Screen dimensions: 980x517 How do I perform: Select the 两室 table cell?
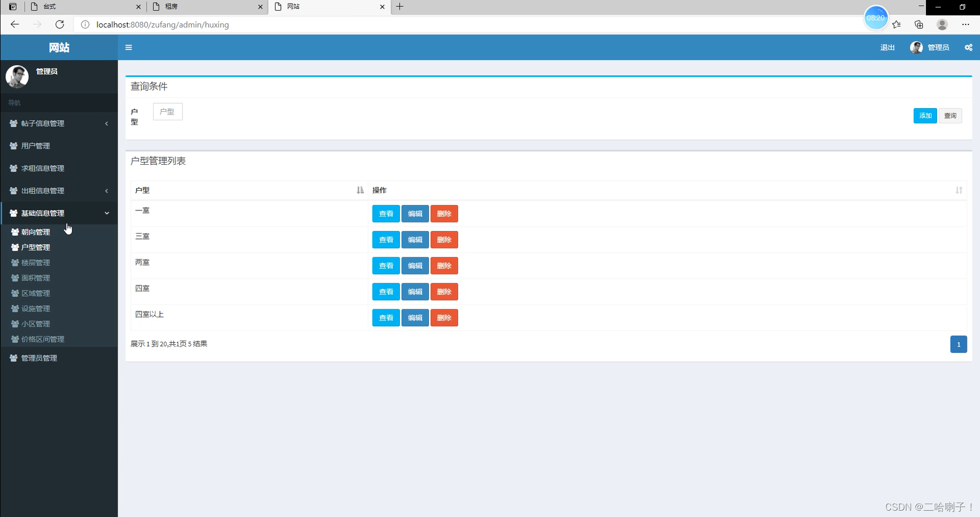(x=250, y=266)
